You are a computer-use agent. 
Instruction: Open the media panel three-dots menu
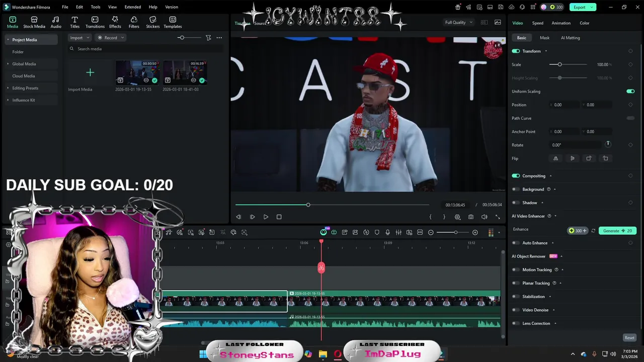click(219, 38)
